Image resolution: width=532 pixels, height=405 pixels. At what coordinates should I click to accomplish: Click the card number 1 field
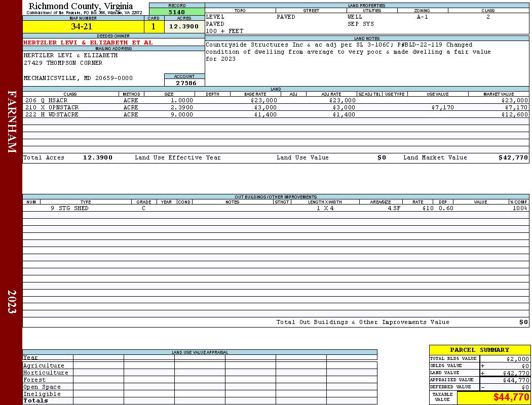tap(154, 26)
